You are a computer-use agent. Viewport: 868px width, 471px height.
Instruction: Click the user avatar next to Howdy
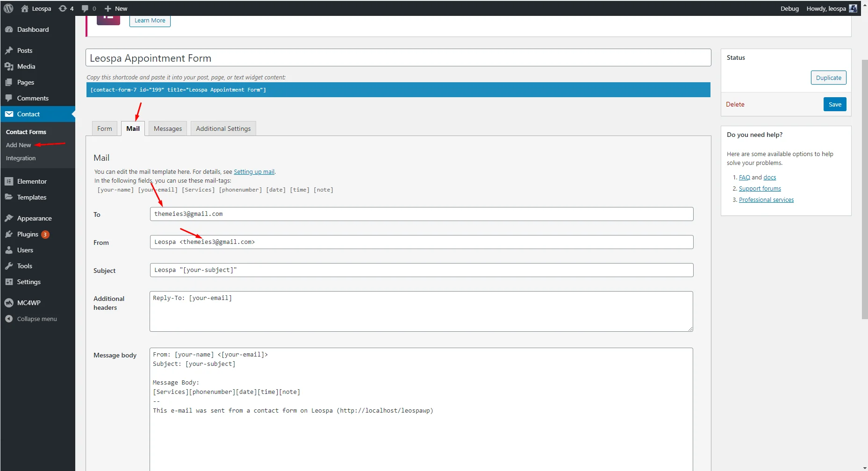[x=853, y=8]
